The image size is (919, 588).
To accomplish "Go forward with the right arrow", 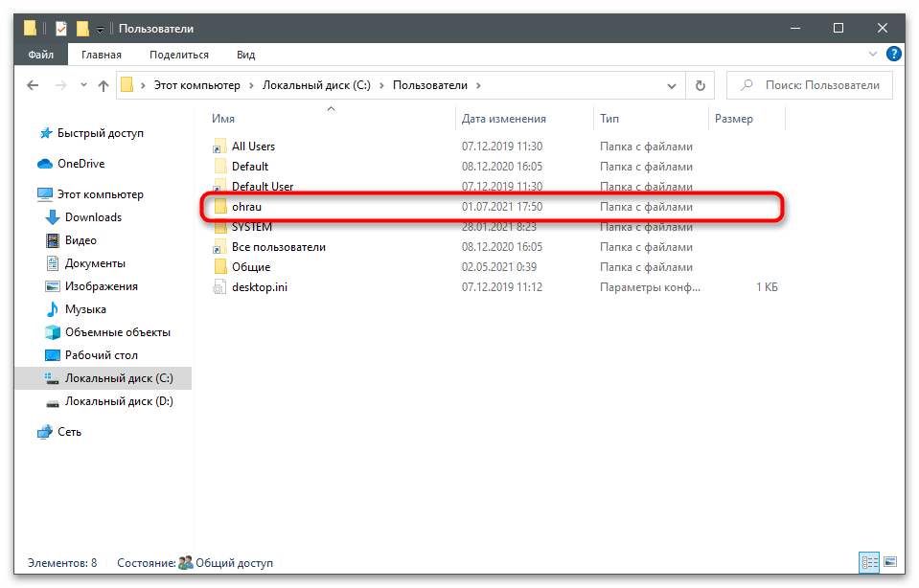I will click(x=61, y=85).
